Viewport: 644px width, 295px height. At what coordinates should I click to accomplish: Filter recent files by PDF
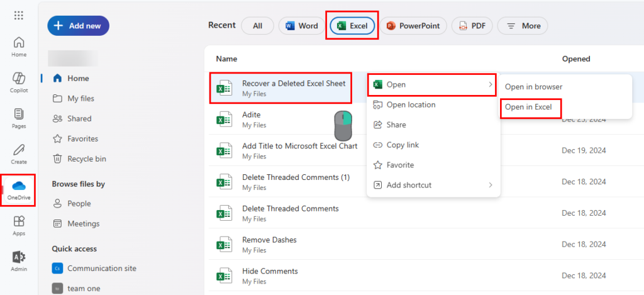(x=472, y=26)
